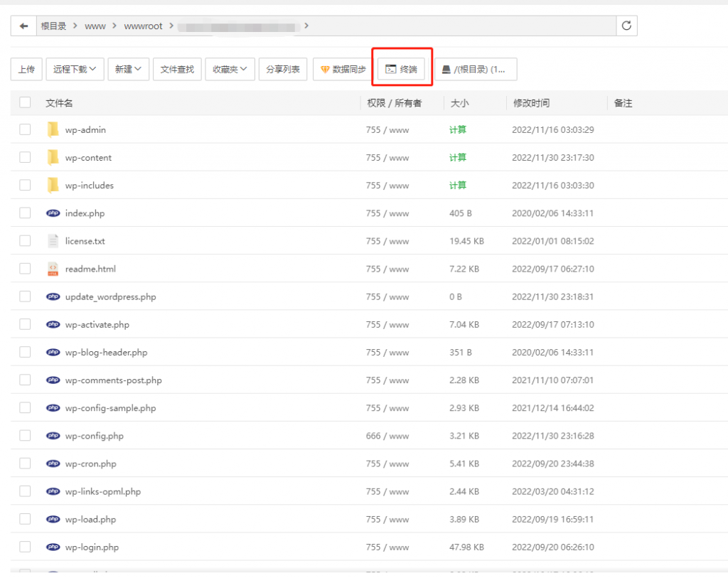
Task: Click the 备注 column header
Action: [623, 103]
